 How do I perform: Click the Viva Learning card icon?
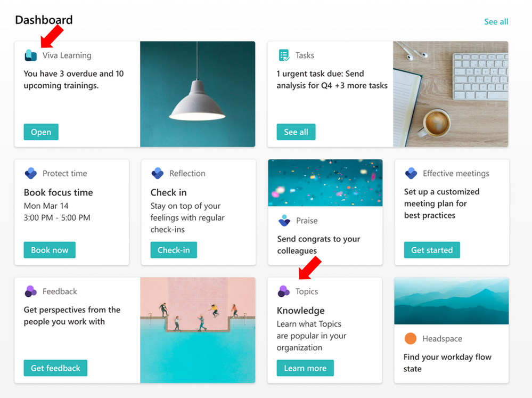pyautogui.click(x=31, y=55)
